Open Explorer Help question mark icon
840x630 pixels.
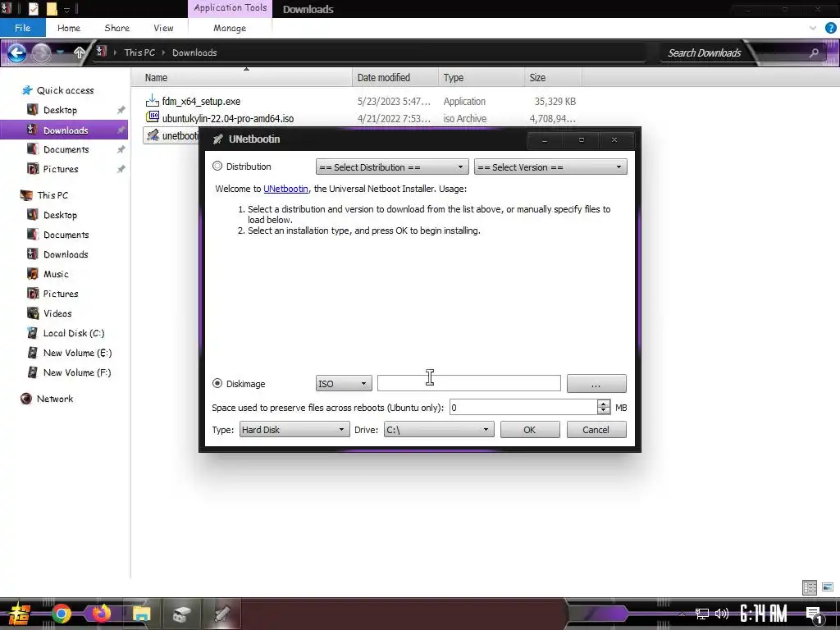click(830, 28)
